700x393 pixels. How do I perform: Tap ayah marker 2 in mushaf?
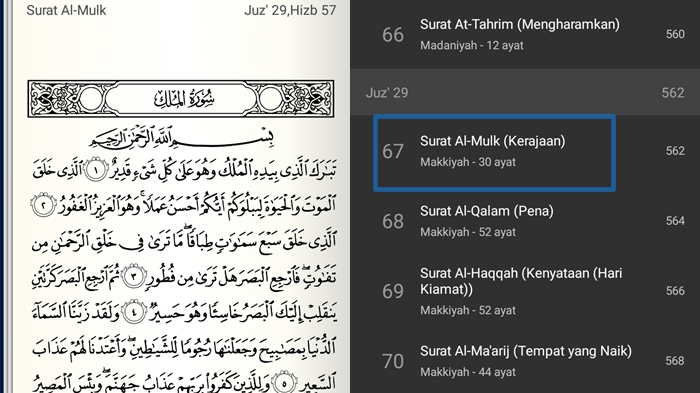click(43, 205)
